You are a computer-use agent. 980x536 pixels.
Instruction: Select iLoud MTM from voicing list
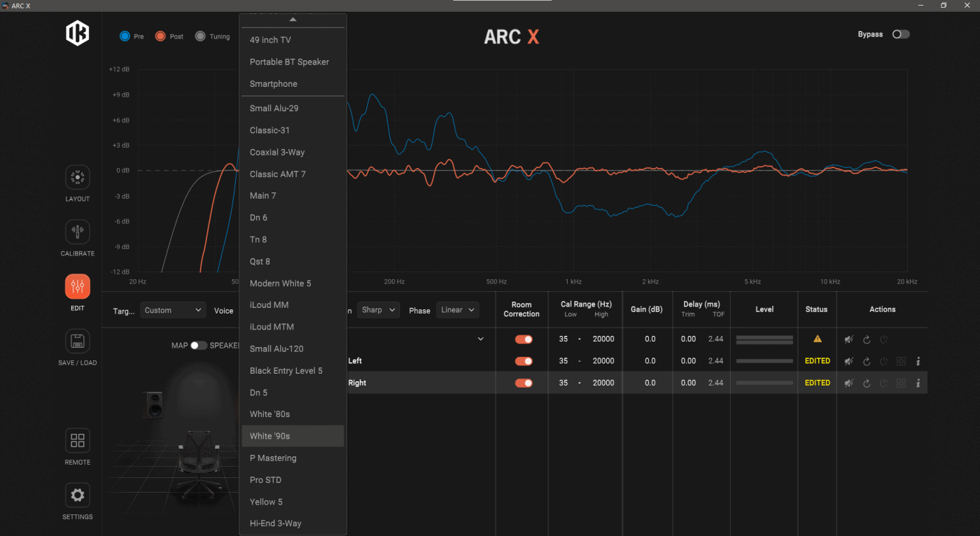click(x=272, y=327)
